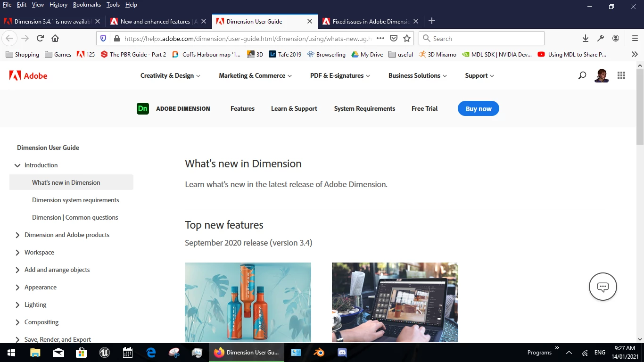Open Dimension | Common questions page
The image size is (644, 362).
tap(75, 217)
